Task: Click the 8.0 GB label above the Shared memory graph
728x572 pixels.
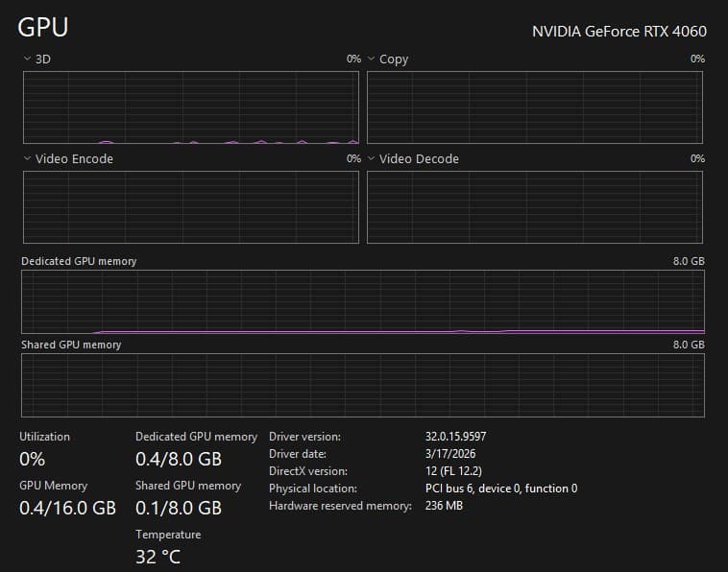Action: coord(689,345)
